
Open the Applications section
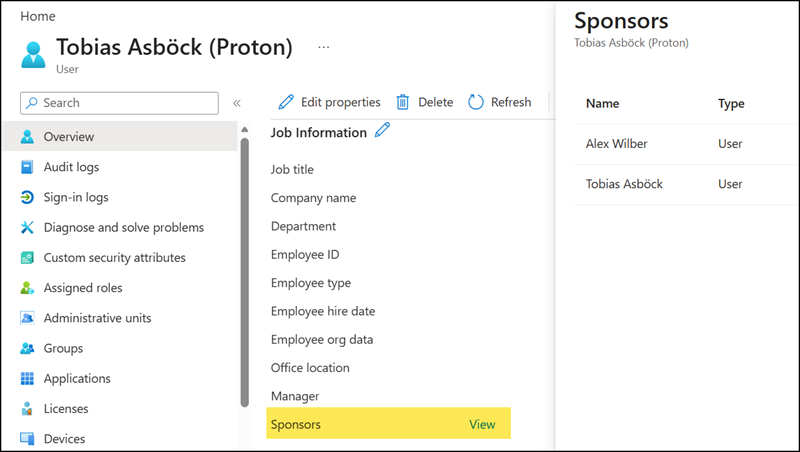77,379
